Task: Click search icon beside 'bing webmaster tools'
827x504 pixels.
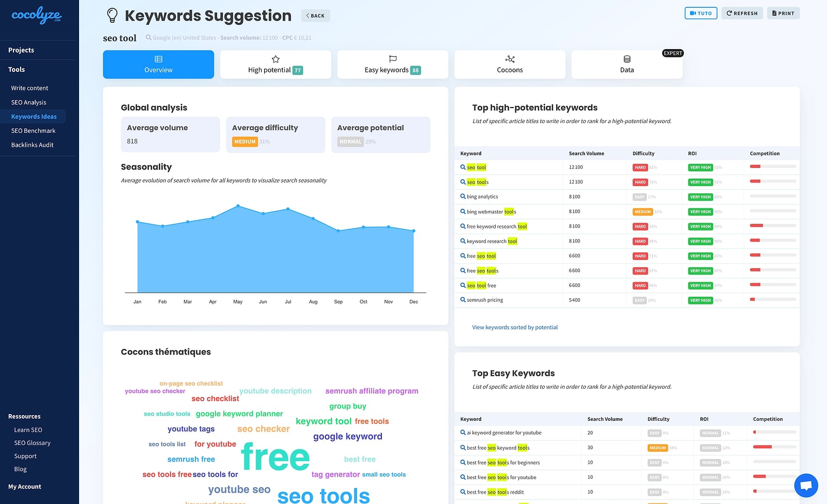Action: tap(463, 211)
